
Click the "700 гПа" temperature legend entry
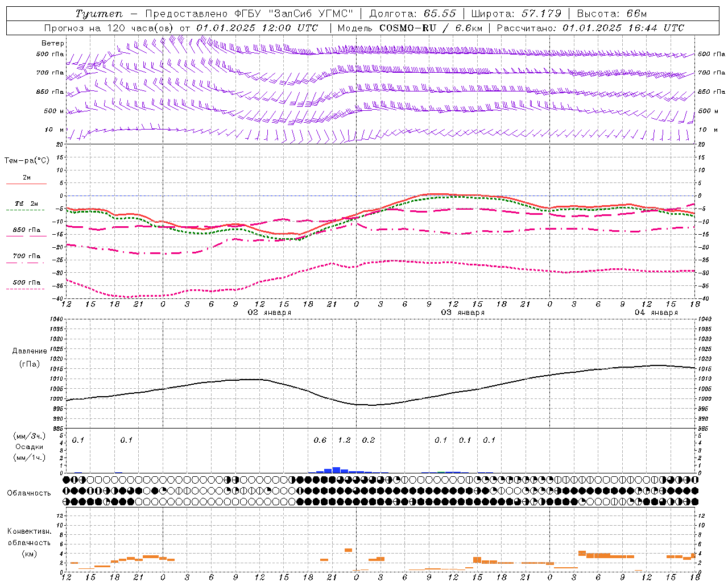point(27,256)
